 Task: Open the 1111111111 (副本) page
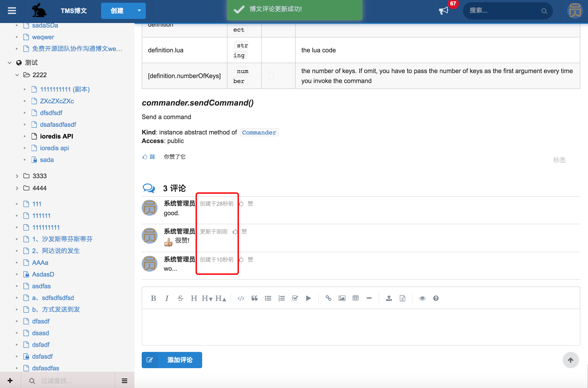[65, 89]
